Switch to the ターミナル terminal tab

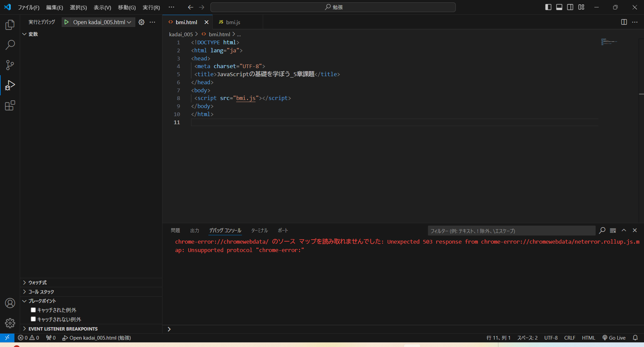tap(259, 231)
